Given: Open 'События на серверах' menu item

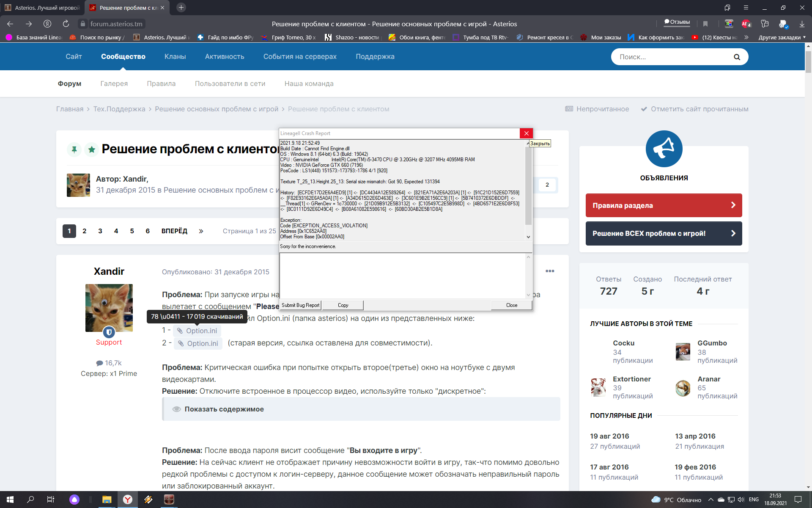Looking at the screenshot, I should 300,57.
